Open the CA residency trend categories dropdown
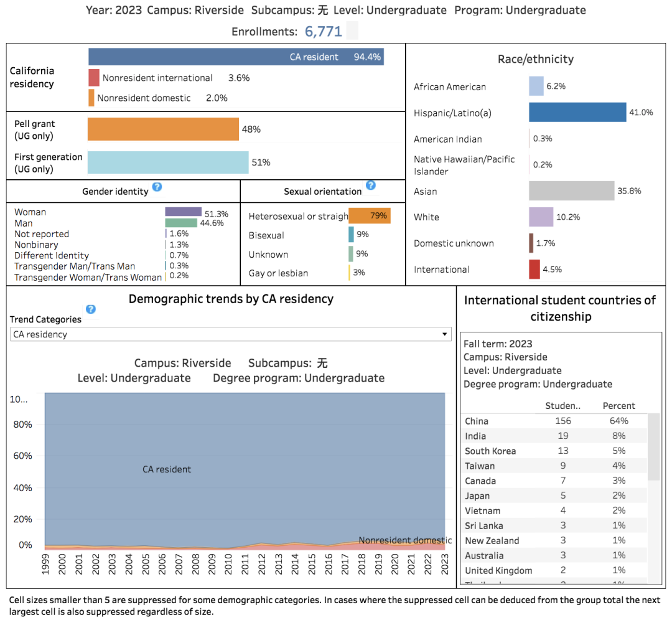The width and height of the screenshot is (672, 620). (x=231, y=334)
